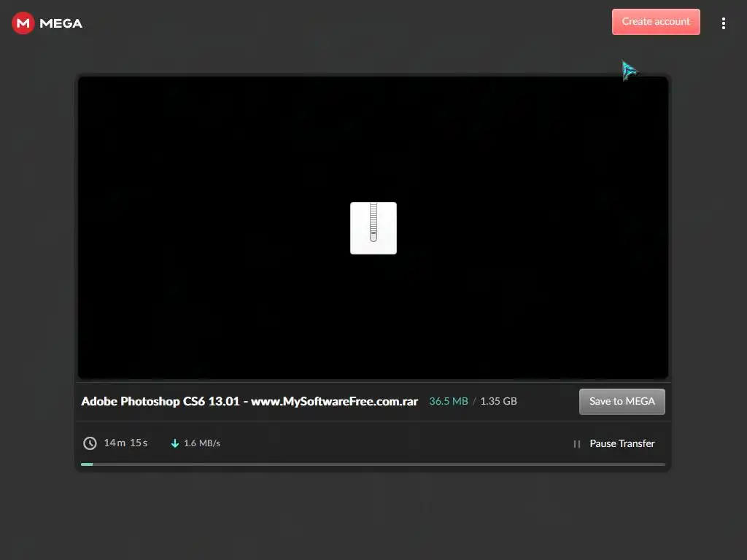Click the download arrow speed icon
Image resolution: width=747 pixels, height=560 pixels.
pyautogui.click(x=175, y=443)
